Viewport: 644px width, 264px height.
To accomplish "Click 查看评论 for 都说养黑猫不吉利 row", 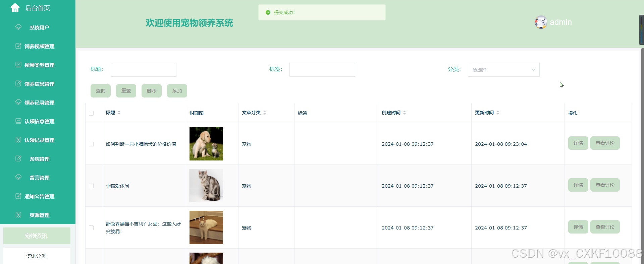I will coord(605,227).
